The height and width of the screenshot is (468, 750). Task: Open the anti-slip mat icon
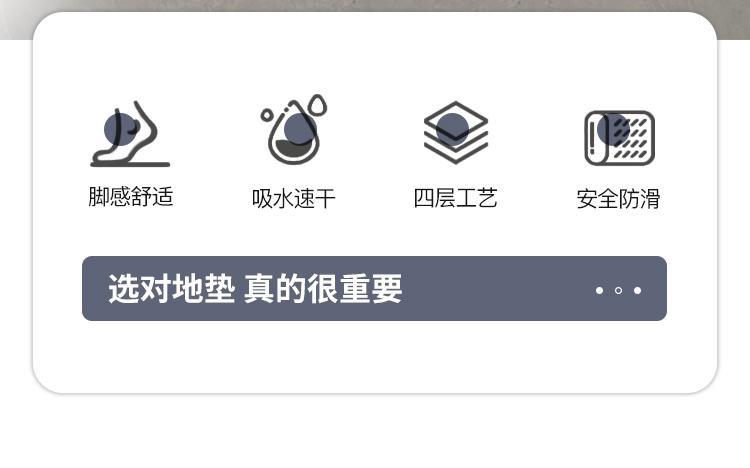(x=619, y=138)
